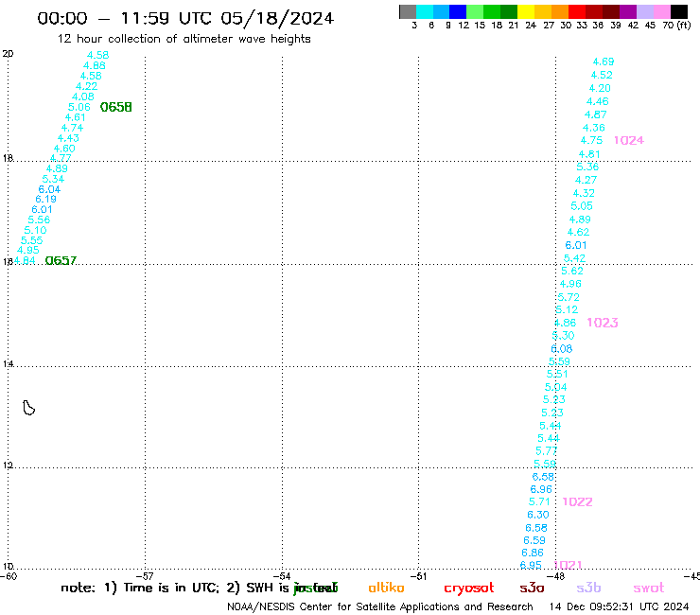Click the wave height value 4.84
This screenshot has width=700, height=615.
(24, 260)
